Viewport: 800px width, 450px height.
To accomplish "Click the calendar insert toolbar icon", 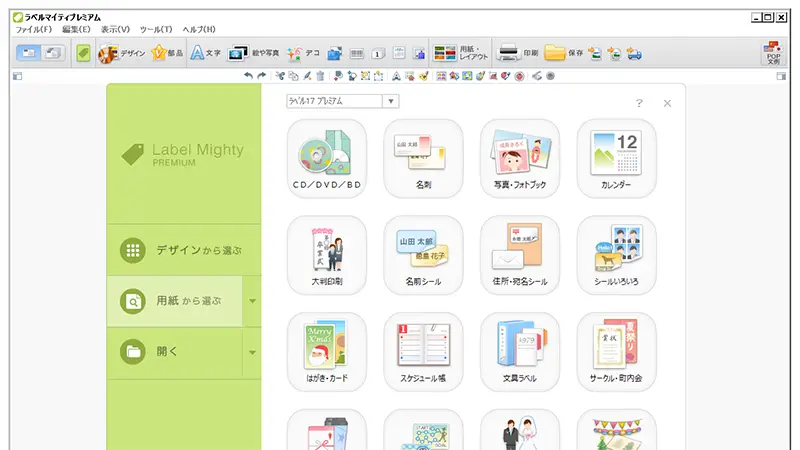I will pyautogui.click(x=399, y=53).
